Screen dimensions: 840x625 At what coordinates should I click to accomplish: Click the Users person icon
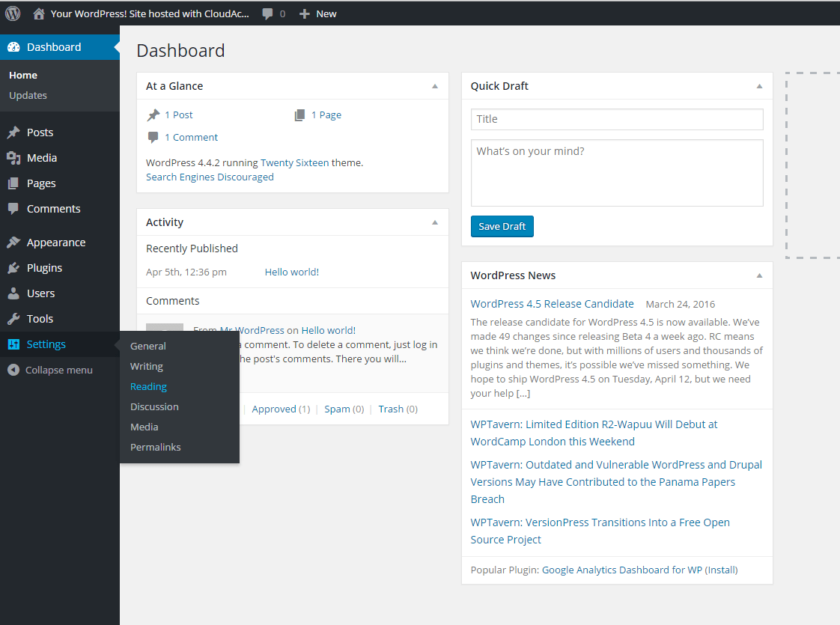pyautogui.click(x=13, y=293)
